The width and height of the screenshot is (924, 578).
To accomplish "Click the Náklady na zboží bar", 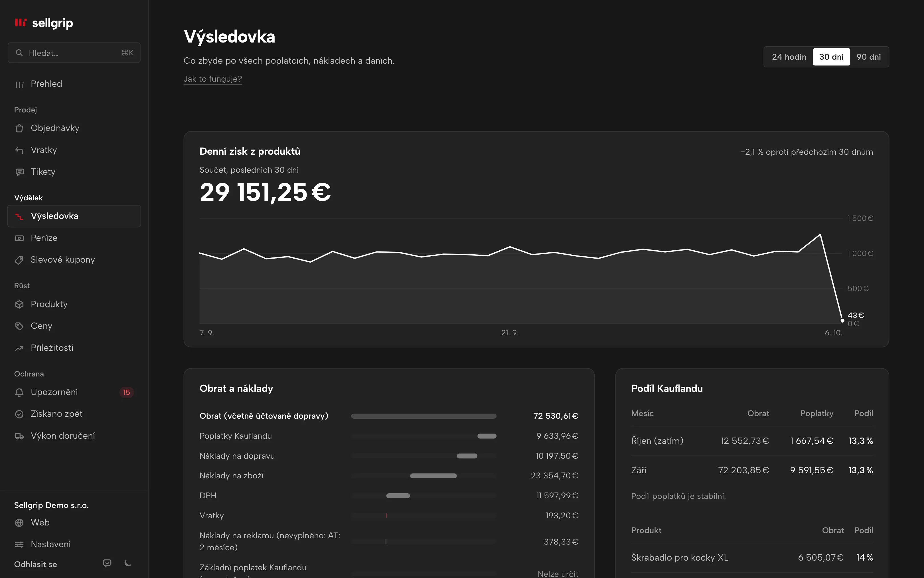I will click(433, 476).
